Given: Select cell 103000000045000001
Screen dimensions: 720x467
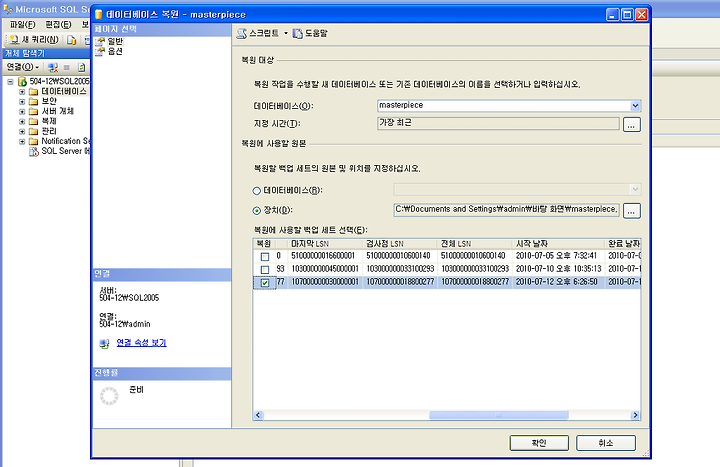Looking at the screenshot, I should click(325, 269).
